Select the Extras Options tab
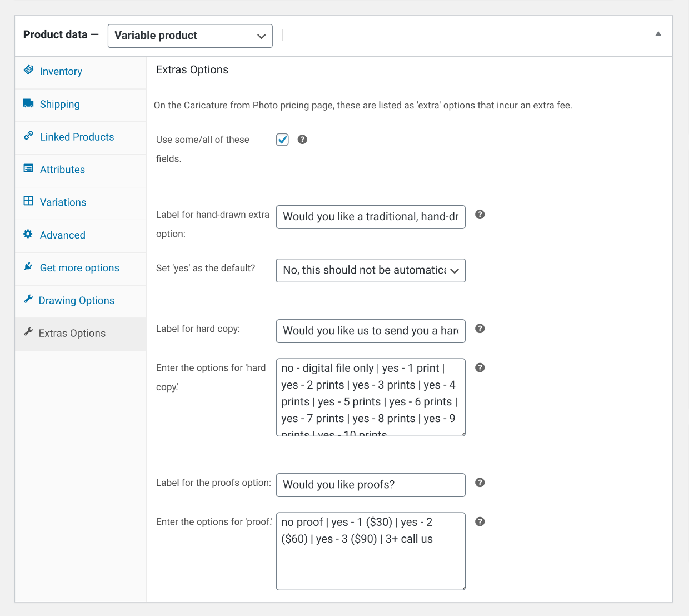689x616 pixels. pyautogui.click(x=81, y=334)
